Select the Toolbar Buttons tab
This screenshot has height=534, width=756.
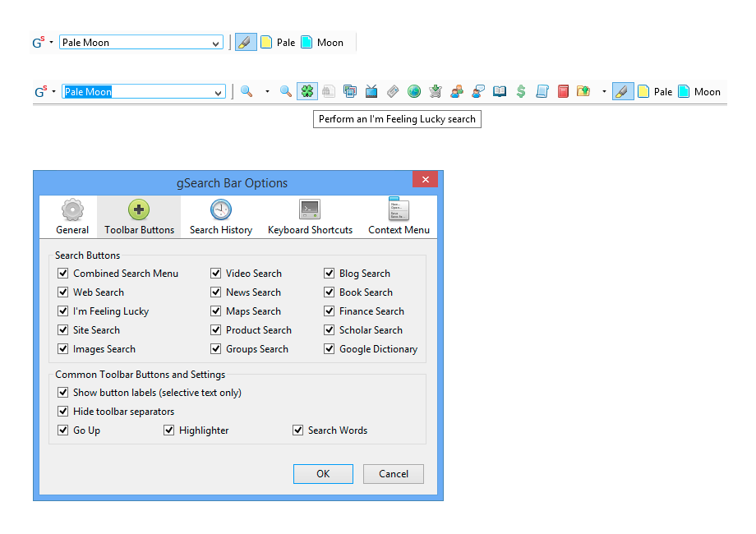(x=139, y=217)
